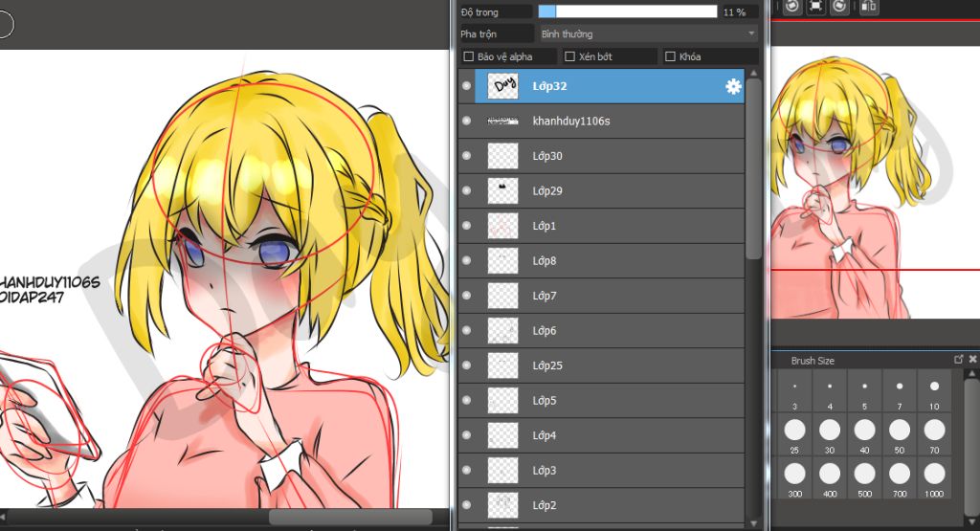Viewport: 980px width, 531px height.
Task: Toggle visibility of Lớp6
Action: (x=466, y=330)
